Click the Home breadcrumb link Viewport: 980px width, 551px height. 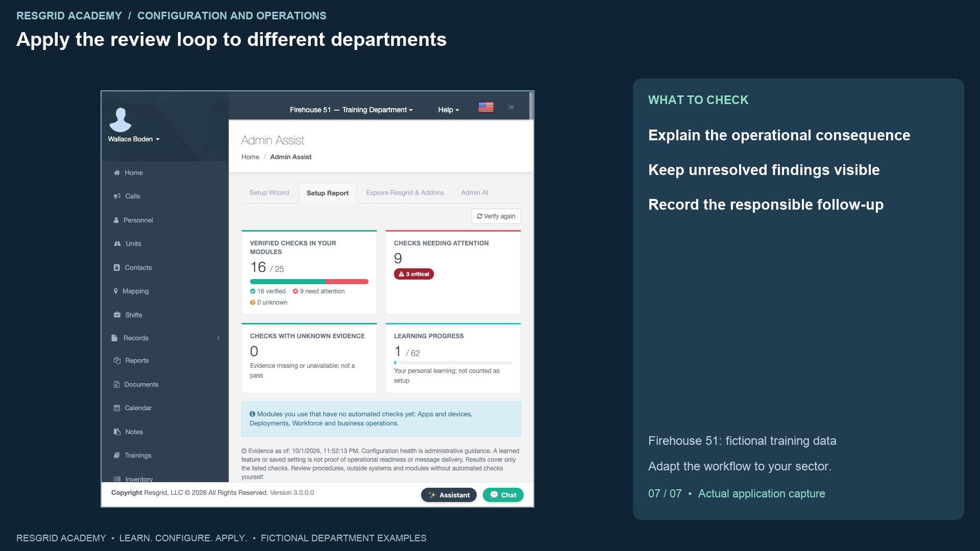pyautogui.click(x=250, y=157)
